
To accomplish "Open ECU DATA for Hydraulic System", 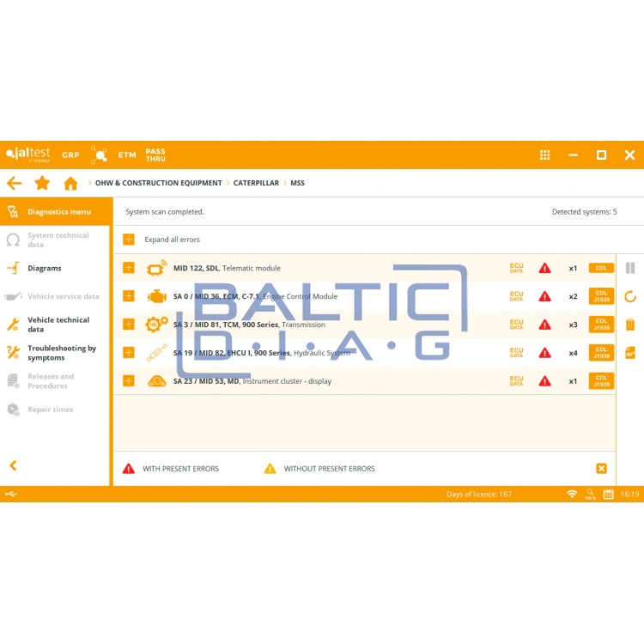I will point(516,352).
